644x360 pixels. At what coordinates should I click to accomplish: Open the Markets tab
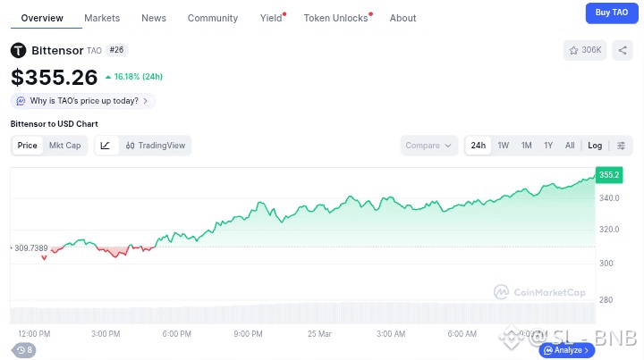102,18
